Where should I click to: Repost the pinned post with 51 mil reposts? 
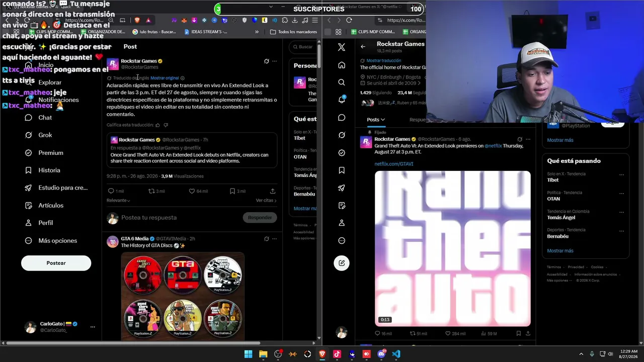(413, 333)
